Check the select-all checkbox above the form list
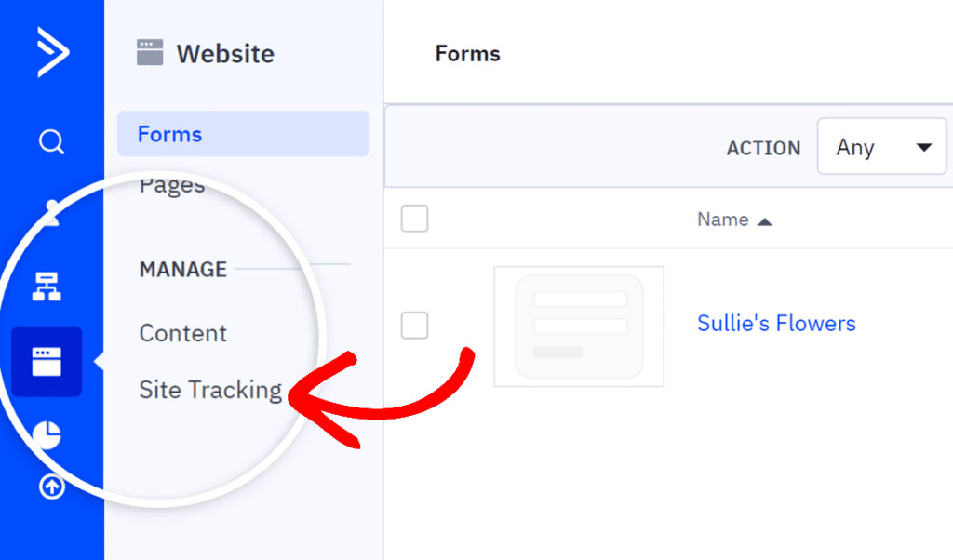 point(414,219)
